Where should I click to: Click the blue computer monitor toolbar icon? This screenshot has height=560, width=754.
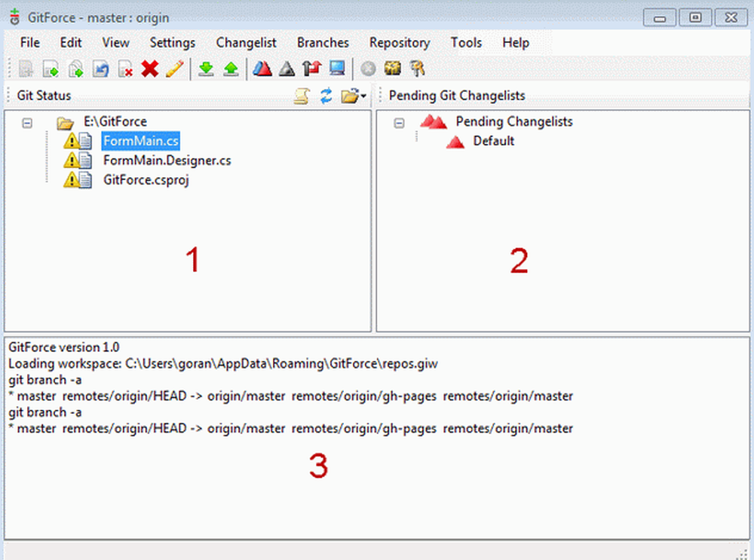337,69
